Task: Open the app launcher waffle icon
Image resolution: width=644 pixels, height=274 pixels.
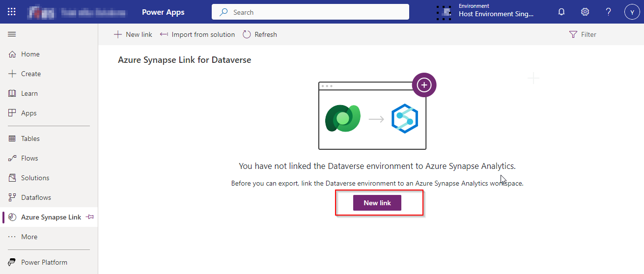Action: (12, 12)
